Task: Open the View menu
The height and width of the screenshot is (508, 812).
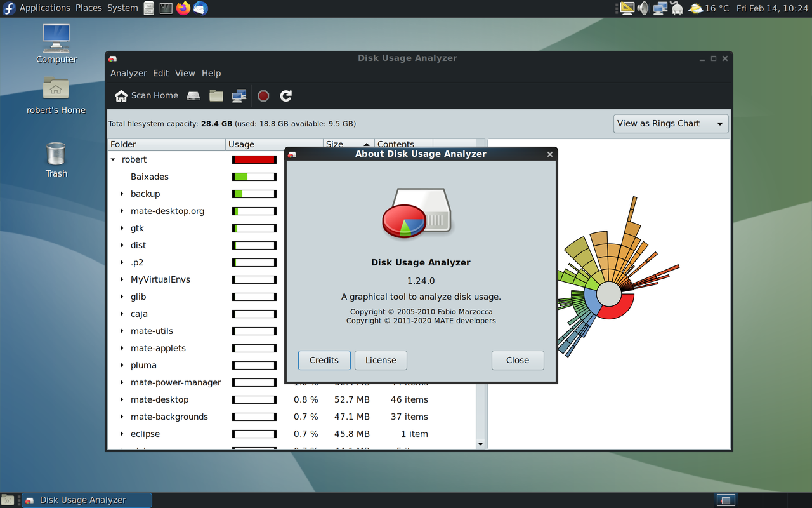Action: pyautogui.click(x=185, y=73)
